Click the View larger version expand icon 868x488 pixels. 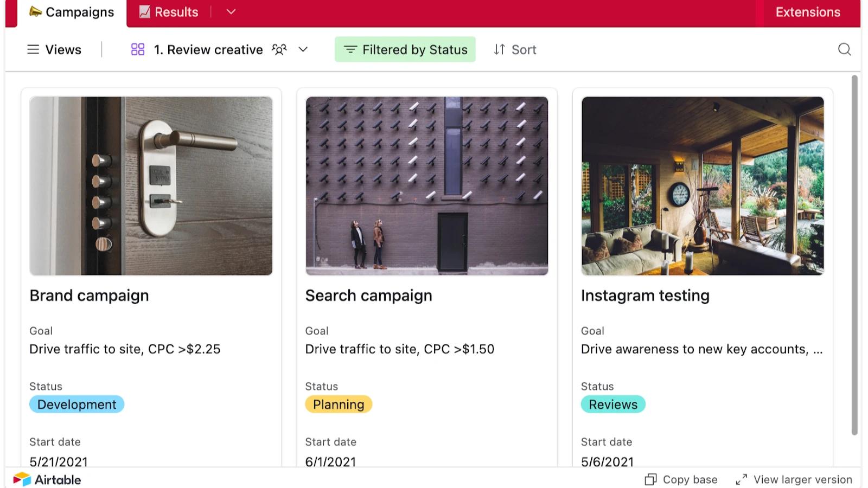741,479
